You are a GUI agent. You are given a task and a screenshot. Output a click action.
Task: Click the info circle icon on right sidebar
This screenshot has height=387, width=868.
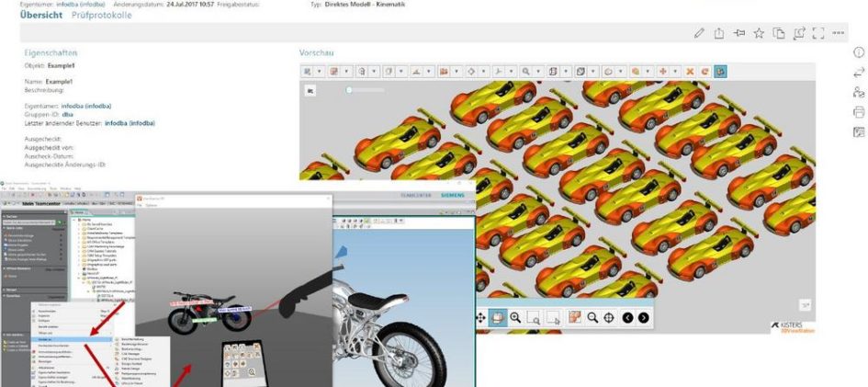(x=859, y=53)
